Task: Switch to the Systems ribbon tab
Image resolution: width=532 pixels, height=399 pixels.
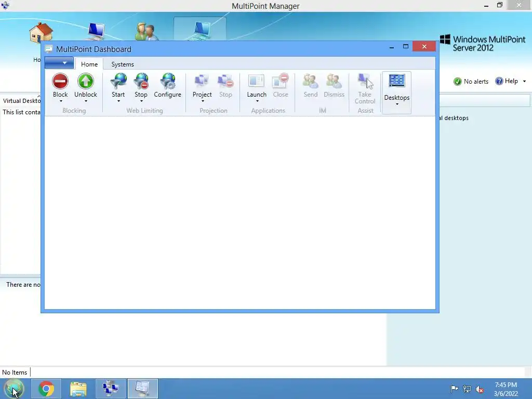Action: click(x=123, y=64)
